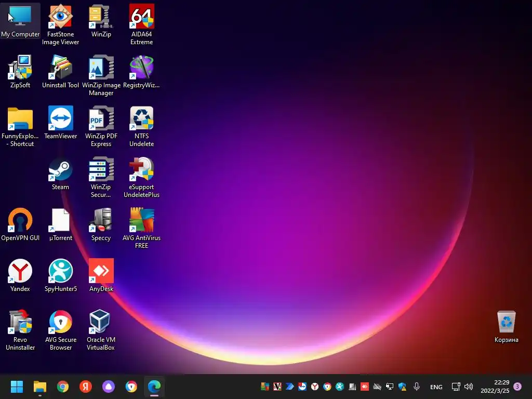
Task: Select the RegistryWiz desktop shortcut
Action: pos(141,72)
